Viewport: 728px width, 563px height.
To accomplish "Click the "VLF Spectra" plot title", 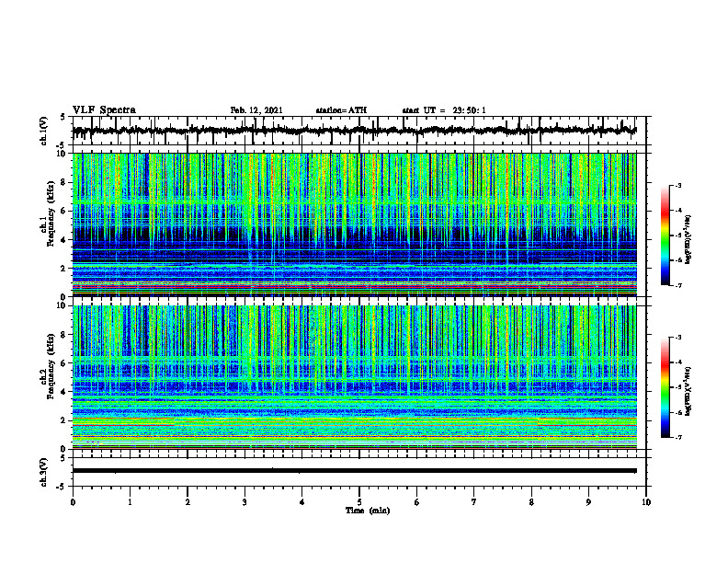I will coord(104,110).
